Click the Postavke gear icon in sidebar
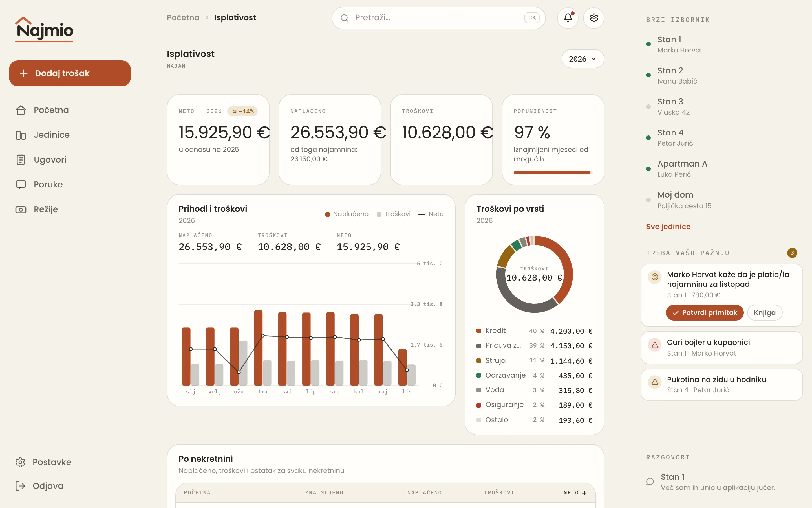The width and height of the screenshot is (812, 508). point(20,462)
